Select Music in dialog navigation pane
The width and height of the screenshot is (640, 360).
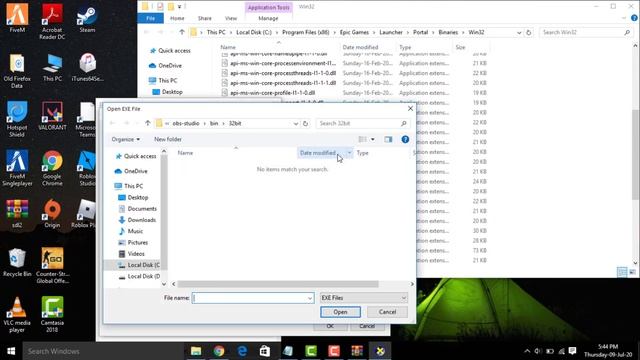(131, 231)
